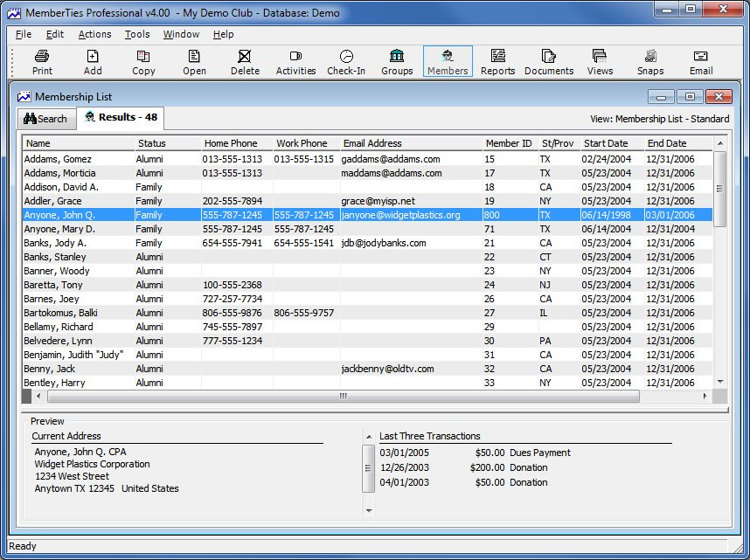Select the Copy icon
750x560 pixels.
[143, 60]
